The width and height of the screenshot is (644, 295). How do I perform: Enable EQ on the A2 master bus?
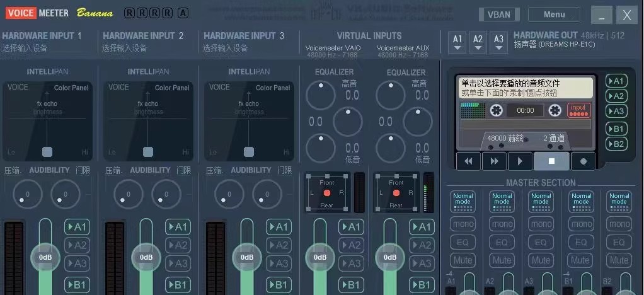click(502, 242)
